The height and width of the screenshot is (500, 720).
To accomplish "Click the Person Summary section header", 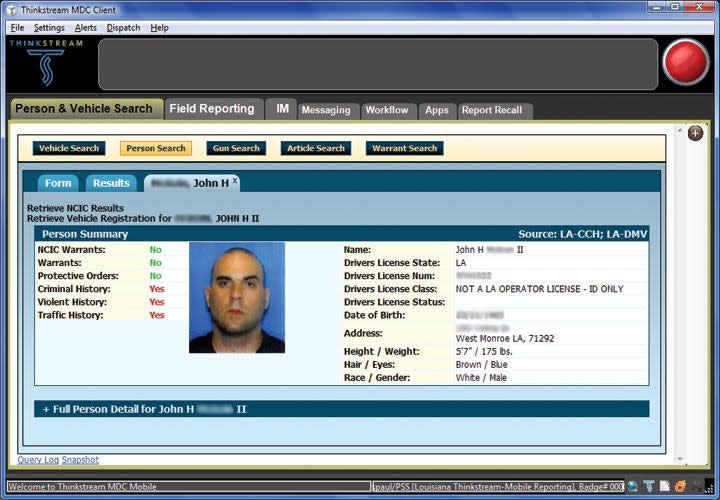I will 342,234.
